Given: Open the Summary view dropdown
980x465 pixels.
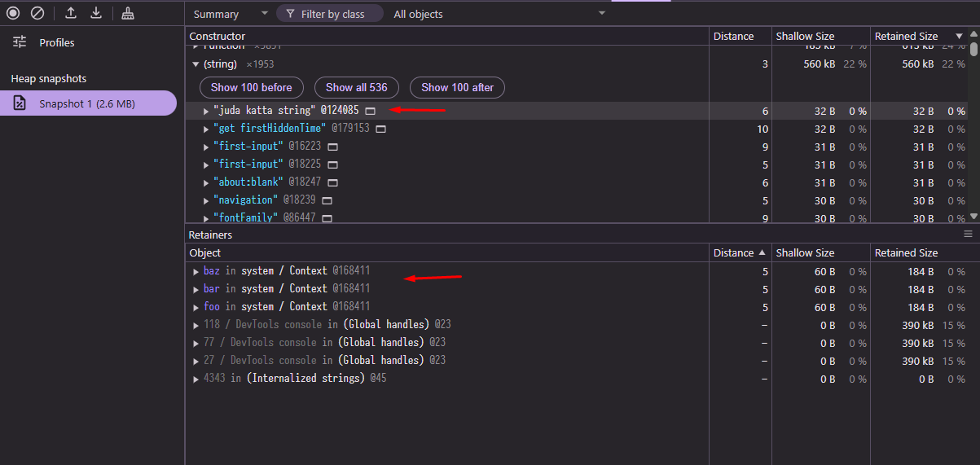Looking at the screenshot, I should point(230,14).
